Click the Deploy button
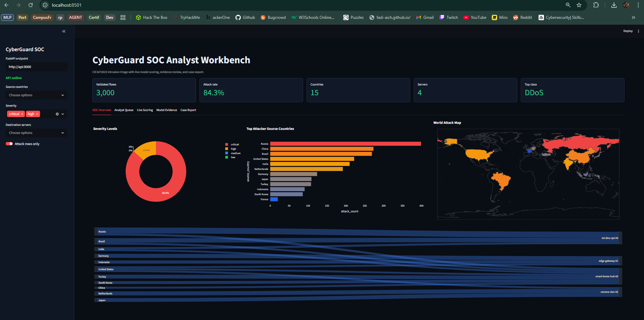The width and height of the screenshot is (644, 320). click(628, 31)
